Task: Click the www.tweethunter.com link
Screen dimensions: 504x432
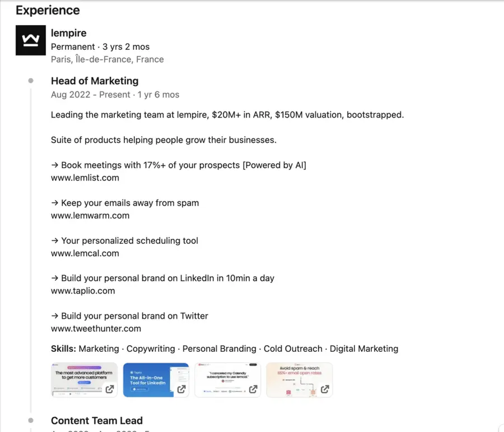Action: [x=96, y=328]
